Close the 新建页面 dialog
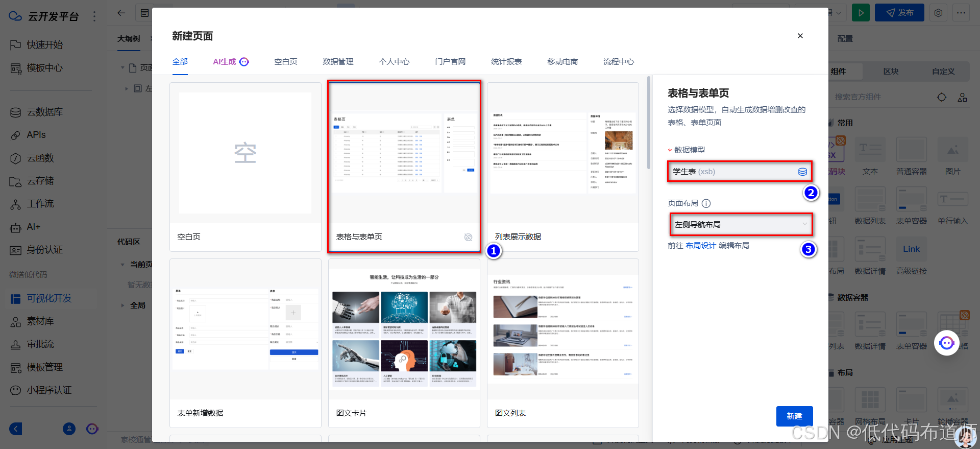 (x=800, y=36)
